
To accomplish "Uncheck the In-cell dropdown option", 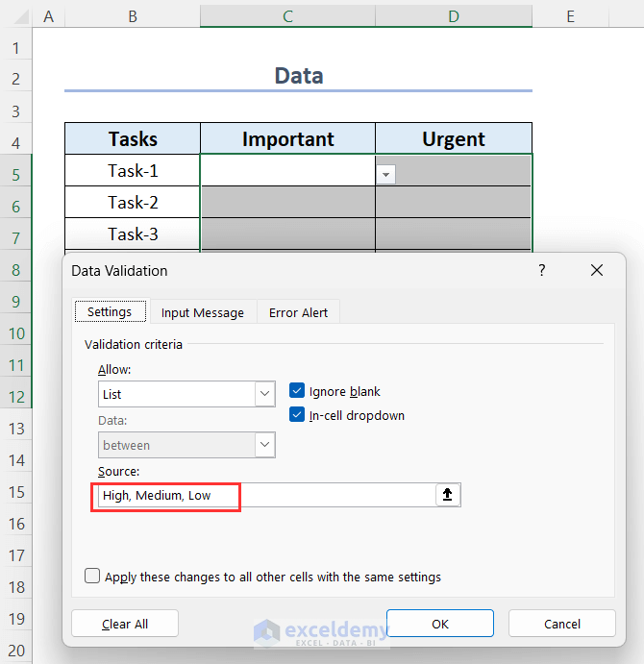I will coord(297,415).
